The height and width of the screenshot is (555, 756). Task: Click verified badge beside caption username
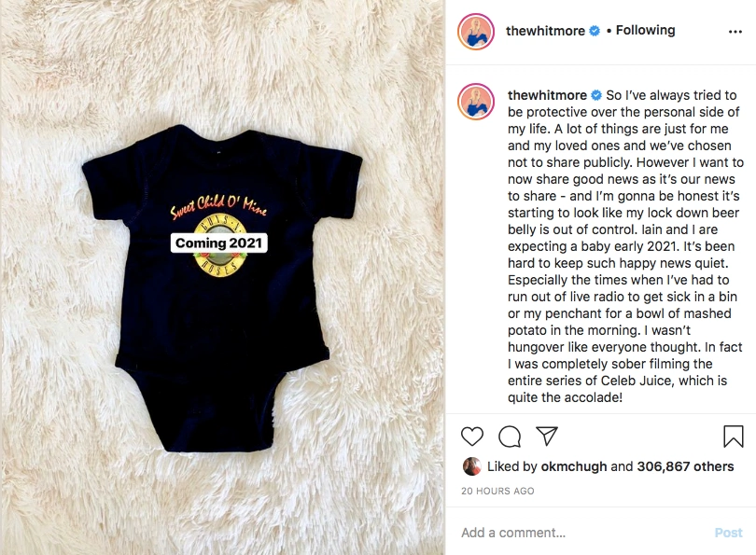(x=596, y=95)
